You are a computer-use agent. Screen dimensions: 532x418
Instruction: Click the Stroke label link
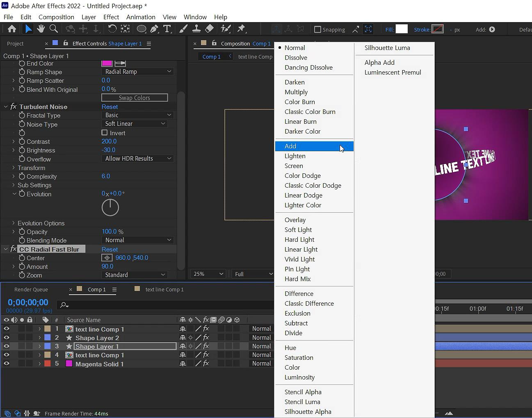[x=422, y=30]
